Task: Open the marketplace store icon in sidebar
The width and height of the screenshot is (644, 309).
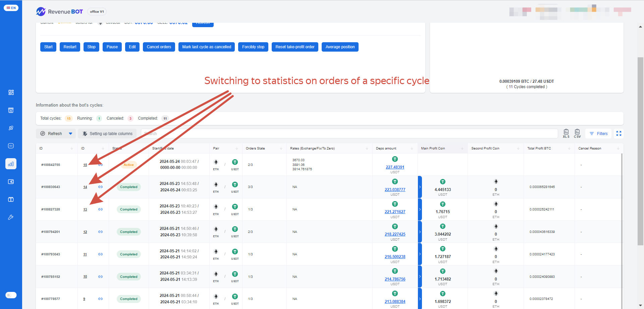Action: coord(11,110)
